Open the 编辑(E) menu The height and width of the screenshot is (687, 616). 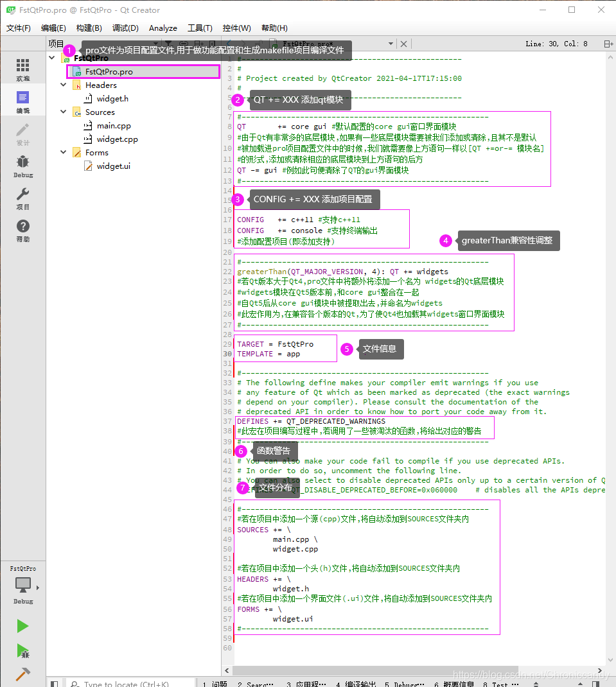pos(53,28)
